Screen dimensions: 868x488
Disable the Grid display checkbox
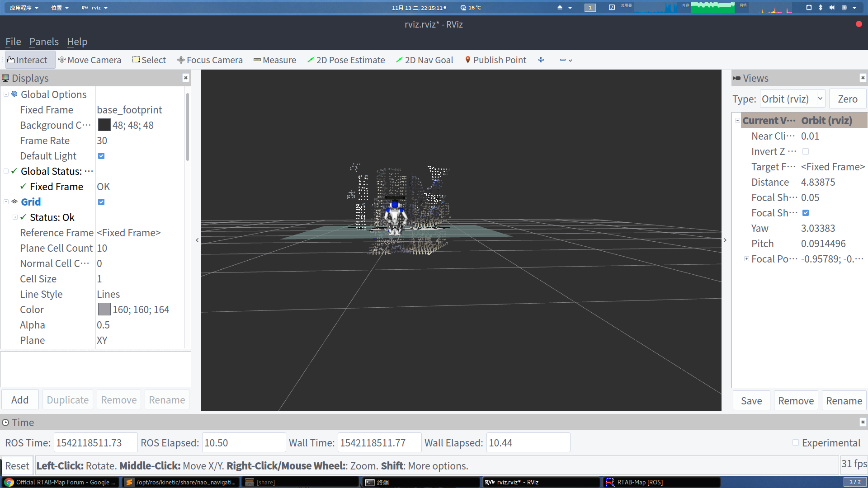coord(101,202)
